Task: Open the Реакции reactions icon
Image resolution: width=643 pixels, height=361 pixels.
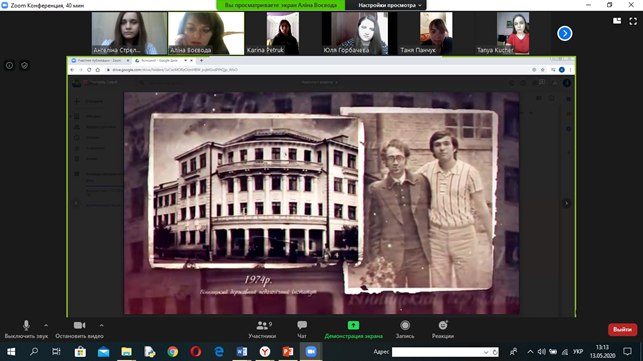Action: click(x=443, y=325)
